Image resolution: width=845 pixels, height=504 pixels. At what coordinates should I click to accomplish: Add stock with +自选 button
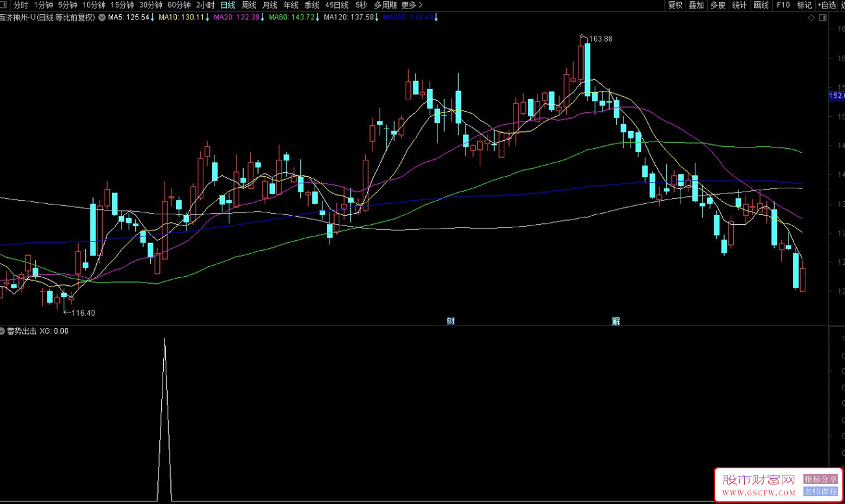click(827, 5)
